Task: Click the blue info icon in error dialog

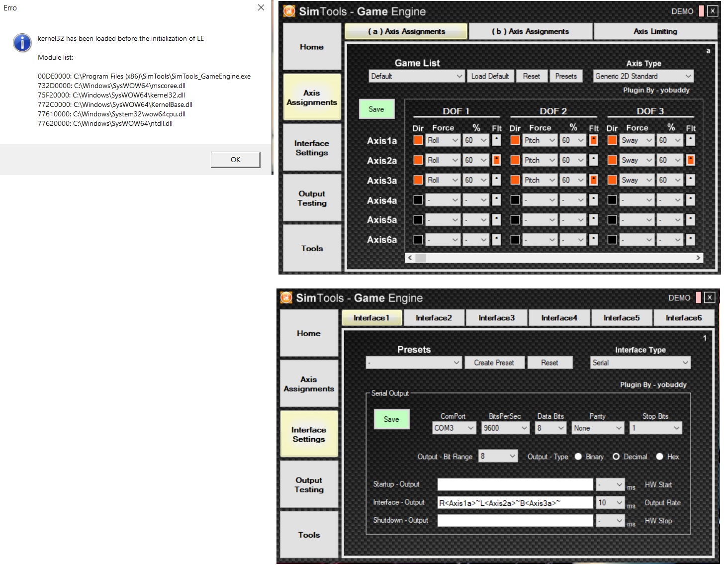Action: click(x=22, y=43)
